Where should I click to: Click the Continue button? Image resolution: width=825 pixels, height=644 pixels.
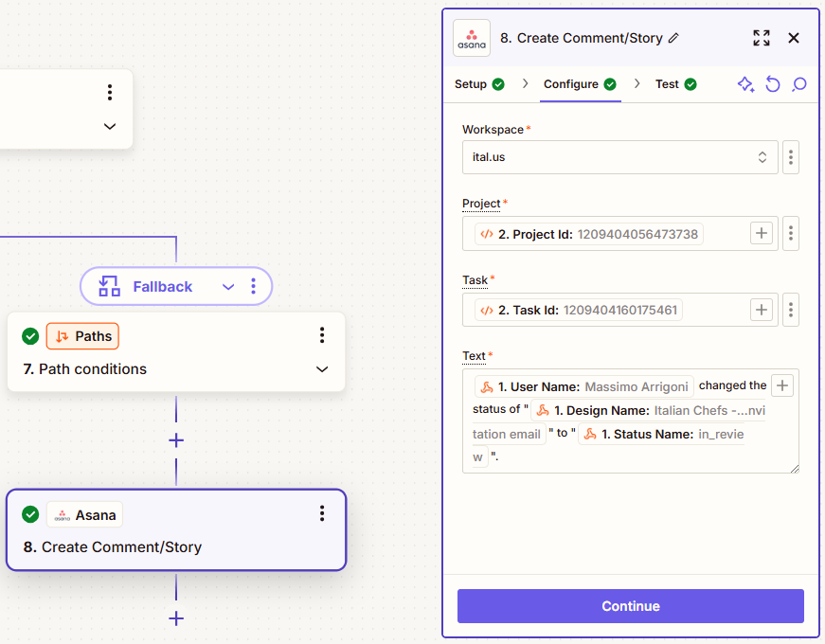pyautogui.click(x=630, y=606)
